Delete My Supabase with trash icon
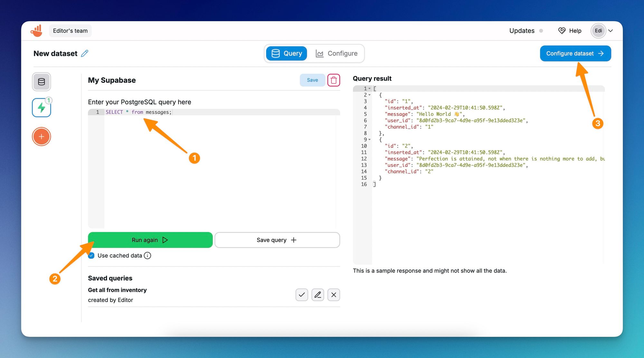Image resolution: width=644 pixels, height=358 pixels. tap(334, 80)
